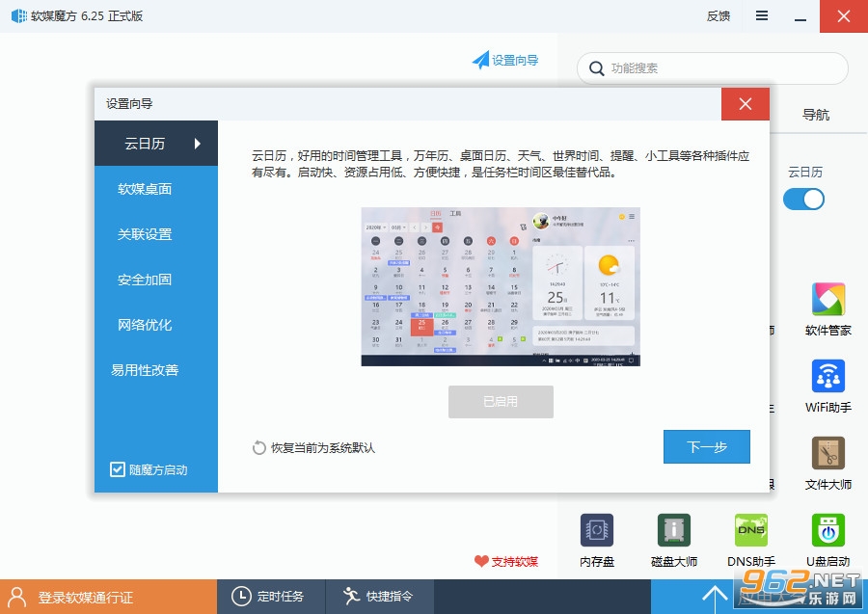This screenshot has width=868, height=614.
Task: Uncheck 随魔方启动 checkbox
Action: [118, 469]
